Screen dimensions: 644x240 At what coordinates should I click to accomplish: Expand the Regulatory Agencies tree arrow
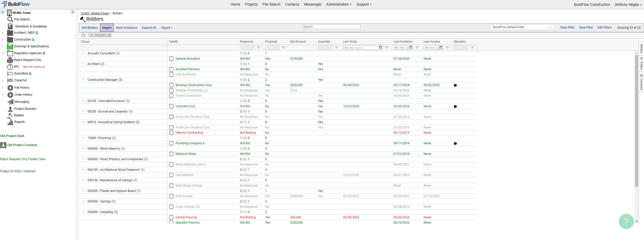(3, 53)
